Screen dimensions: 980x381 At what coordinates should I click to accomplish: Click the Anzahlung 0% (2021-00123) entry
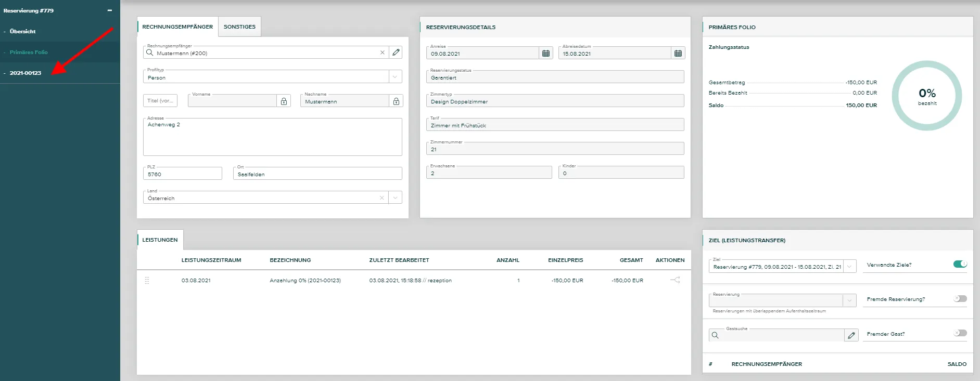(305, 280)
